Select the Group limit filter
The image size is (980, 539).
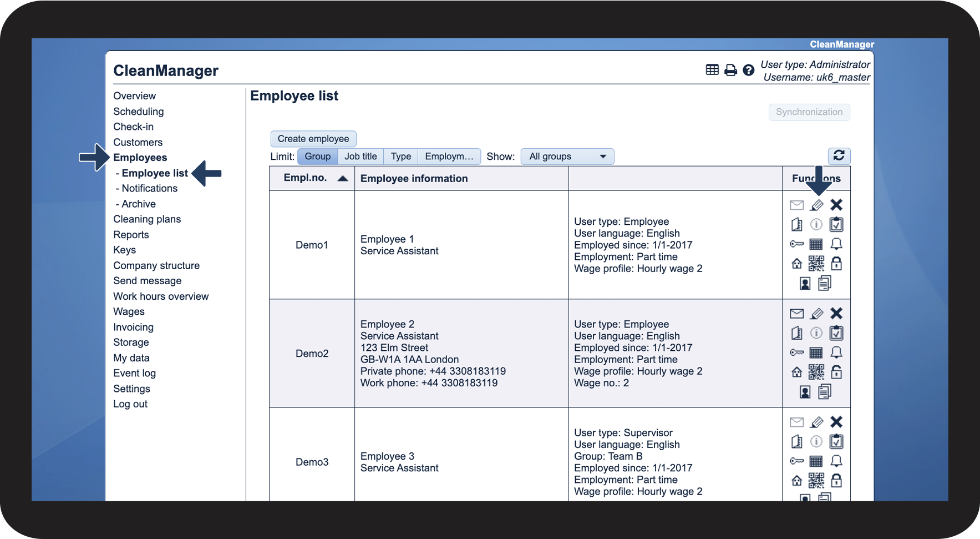point(318,157)
